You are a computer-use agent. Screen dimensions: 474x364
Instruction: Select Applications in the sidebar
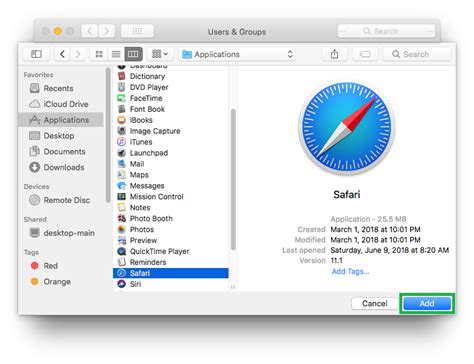(x=61, y=120)
